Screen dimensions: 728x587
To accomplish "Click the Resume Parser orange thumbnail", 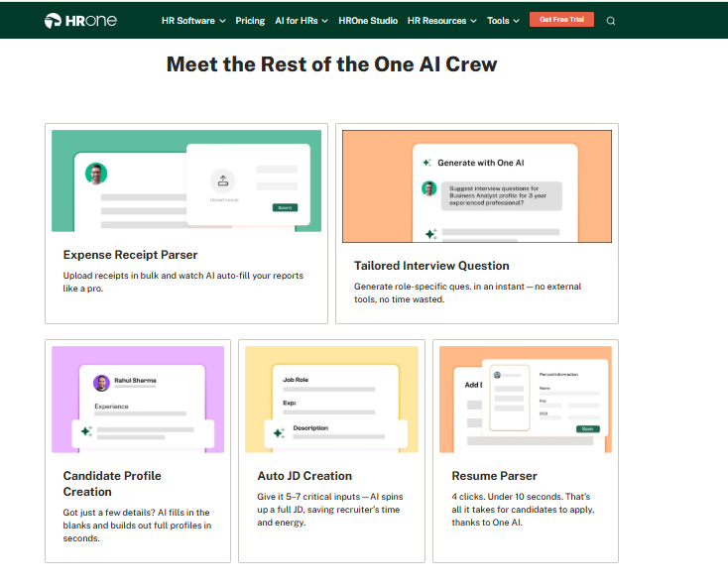I will point(526,399).
